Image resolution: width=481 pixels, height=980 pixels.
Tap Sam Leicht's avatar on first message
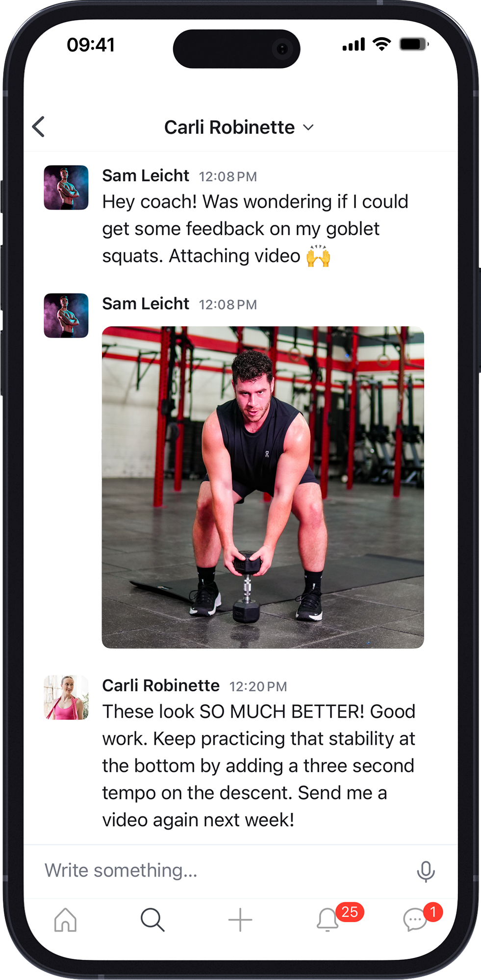coord(66,188)
